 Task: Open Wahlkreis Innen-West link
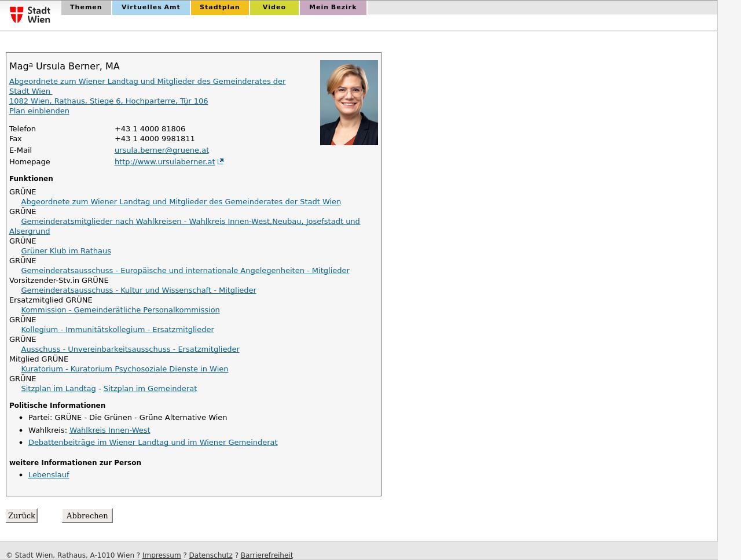[109, 430]
